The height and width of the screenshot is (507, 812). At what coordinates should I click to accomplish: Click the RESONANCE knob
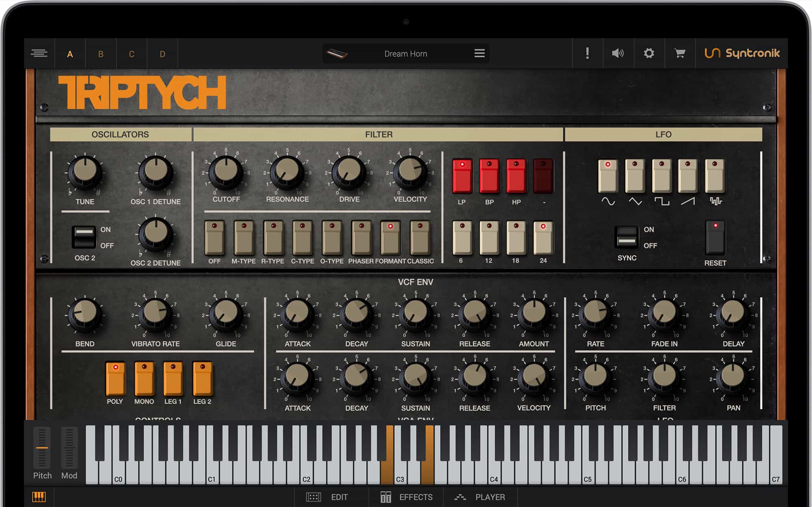pyautogui.click(x=287, y=172)
